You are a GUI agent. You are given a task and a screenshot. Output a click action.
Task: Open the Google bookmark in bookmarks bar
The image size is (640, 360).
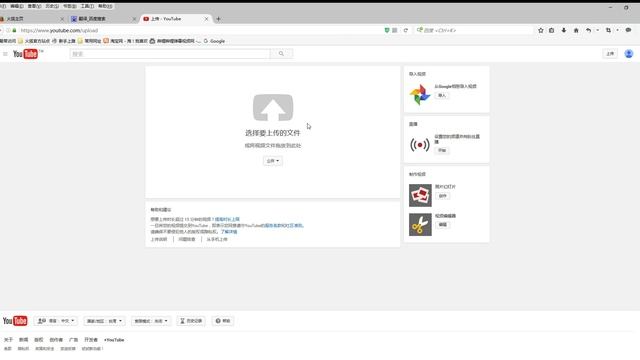tap(214, 41)
